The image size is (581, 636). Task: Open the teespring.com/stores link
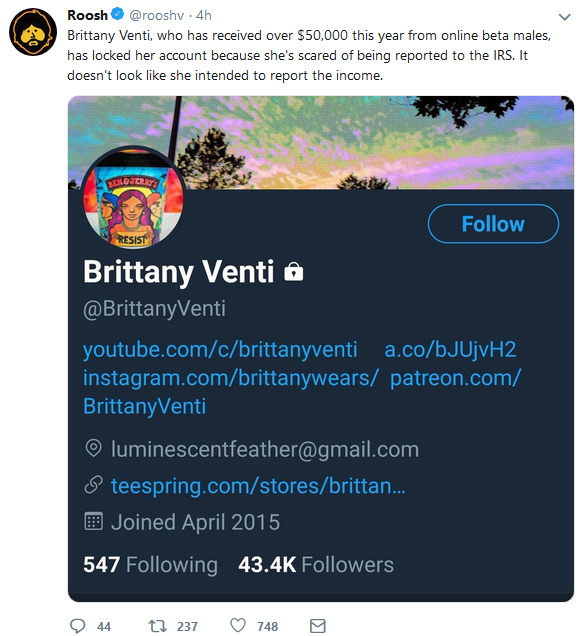pyautogui.click(x=258, y=485)
